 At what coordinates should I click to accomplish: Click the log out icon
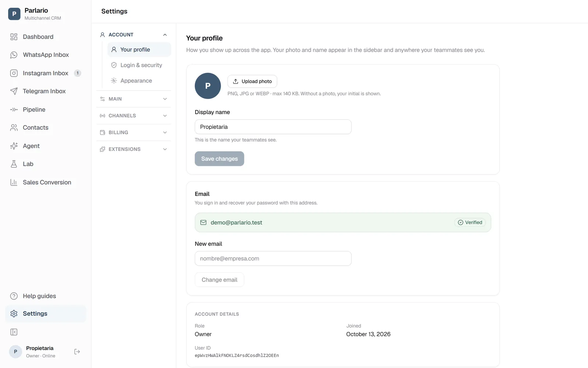(77, 352)
